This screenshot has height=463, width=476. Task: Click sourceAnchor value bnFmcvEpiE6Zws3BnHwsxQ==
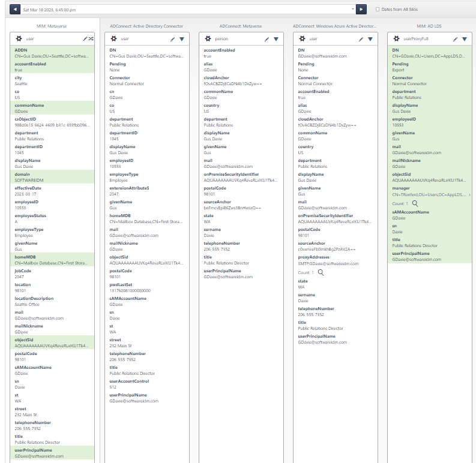(232, 208)
